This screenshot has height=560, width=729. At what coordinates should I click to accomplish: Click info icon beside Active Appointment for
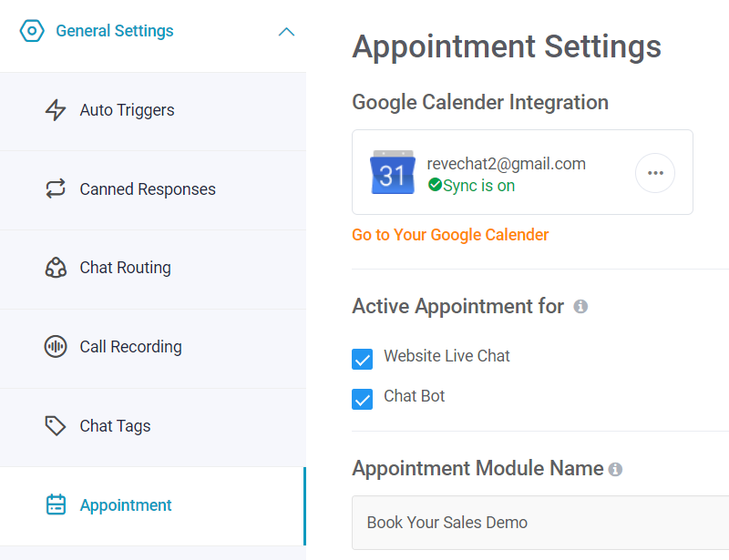click(580, 307)
